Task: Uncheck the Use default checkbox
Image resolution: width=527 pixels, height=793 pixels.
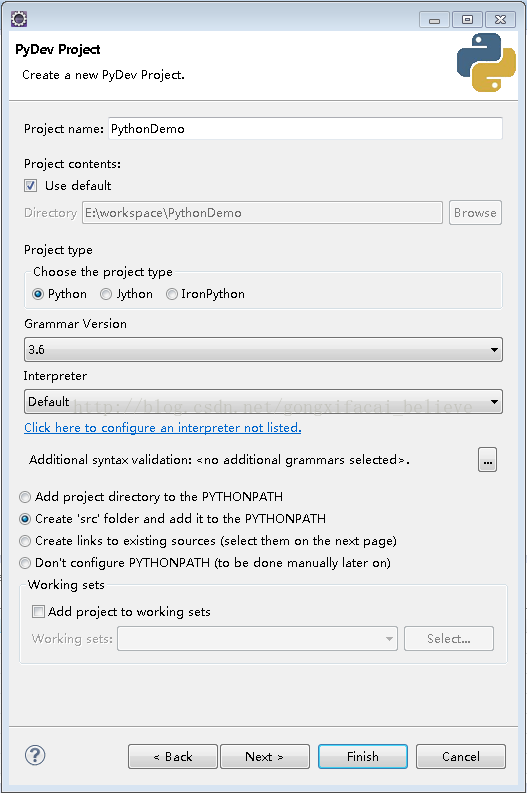Action: click(30, 186)
